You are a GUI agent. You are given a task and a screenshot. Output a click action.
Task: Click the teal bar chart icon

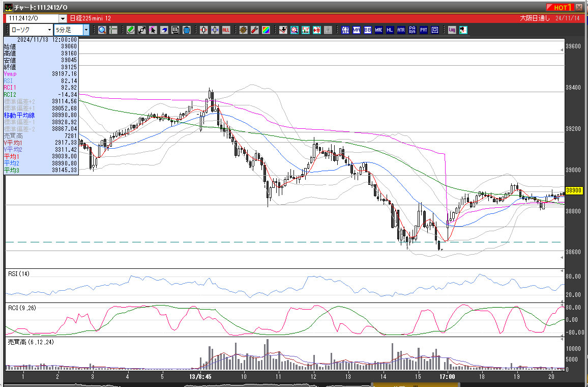(306, 30)
